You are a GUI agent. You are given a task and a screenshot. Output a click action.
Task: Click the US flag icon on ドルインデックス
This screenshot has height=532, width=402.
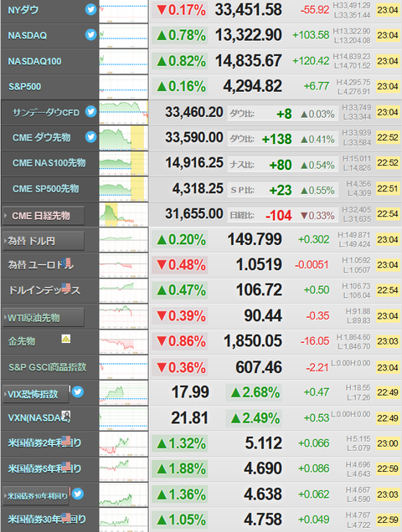[66, 288]
